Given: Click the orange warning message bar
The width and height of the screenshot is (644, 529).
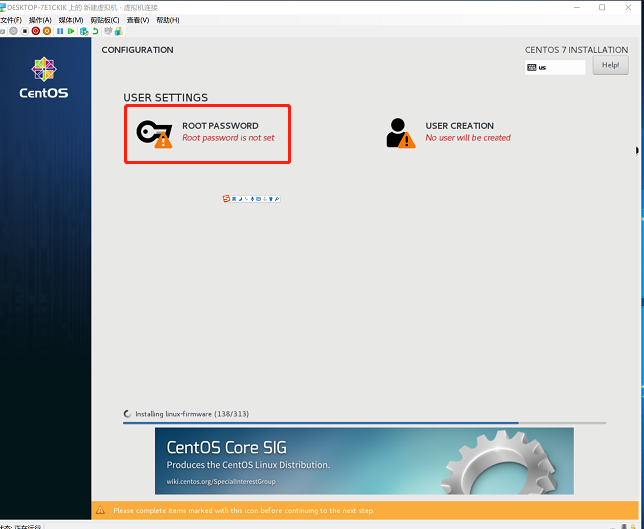Looking at the screenshot, I should 365,511.
